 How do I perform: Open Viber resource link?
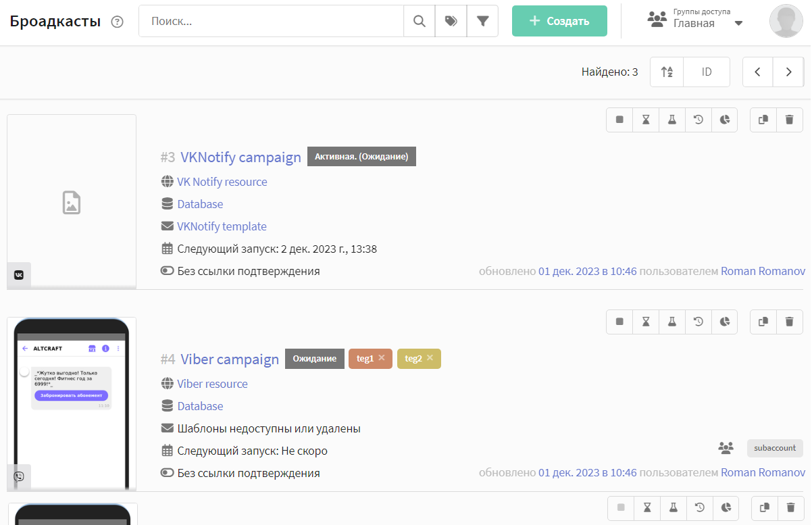(213, 384)
